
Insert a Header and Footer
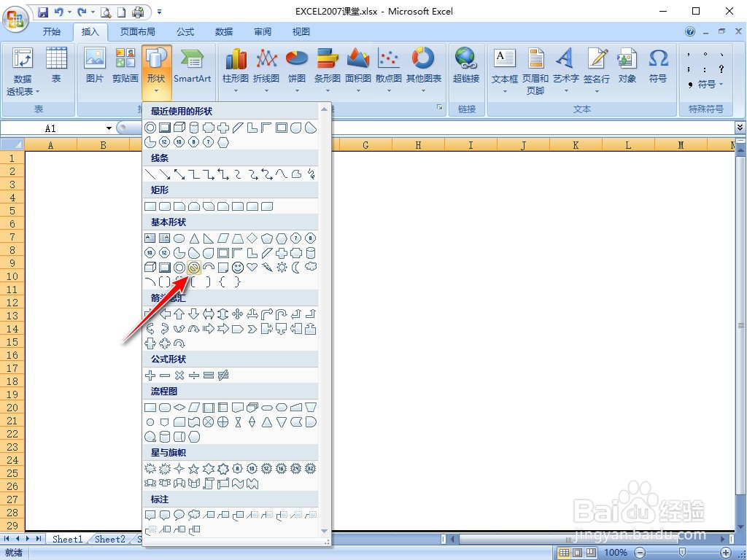click(x=535, y=71)
